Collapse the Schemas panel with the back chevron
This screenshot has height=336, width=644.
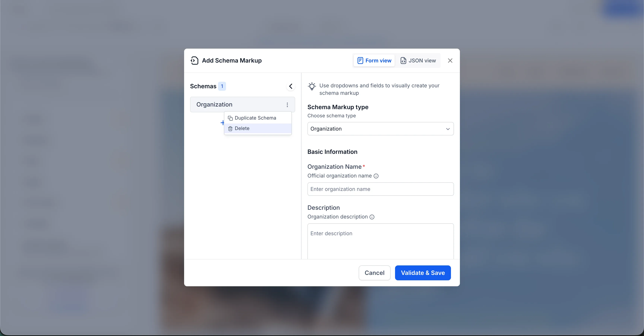291,86
